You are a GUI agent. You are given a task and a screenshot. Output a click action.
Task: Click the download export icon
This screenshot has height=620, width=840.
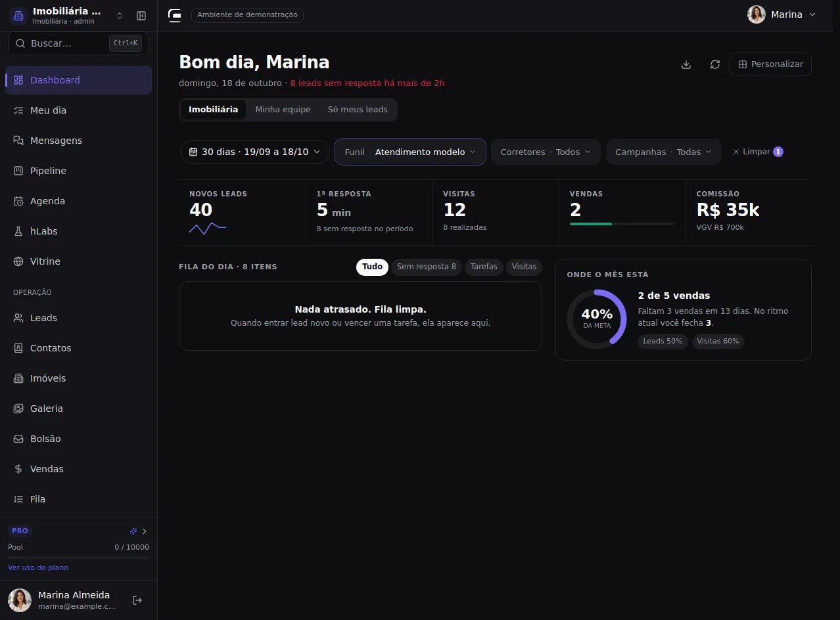pyautogui.click(x=686, y=64)
